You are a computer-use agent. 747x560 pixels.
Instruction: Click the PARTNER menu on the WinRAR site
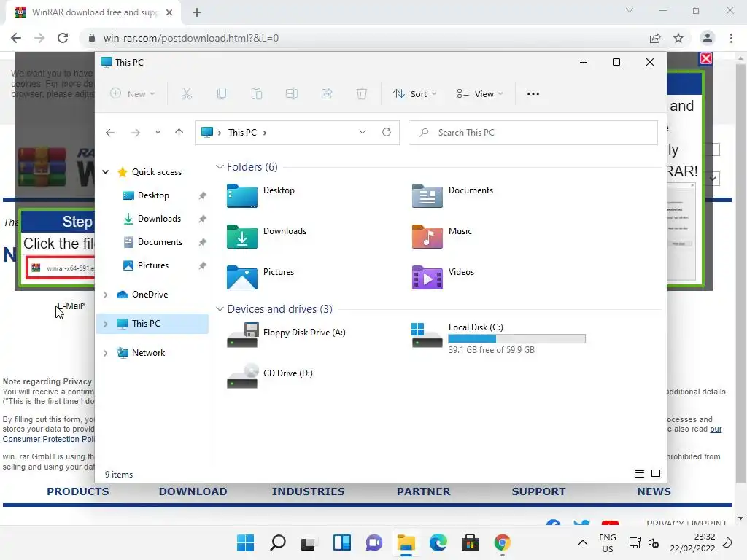424,491
